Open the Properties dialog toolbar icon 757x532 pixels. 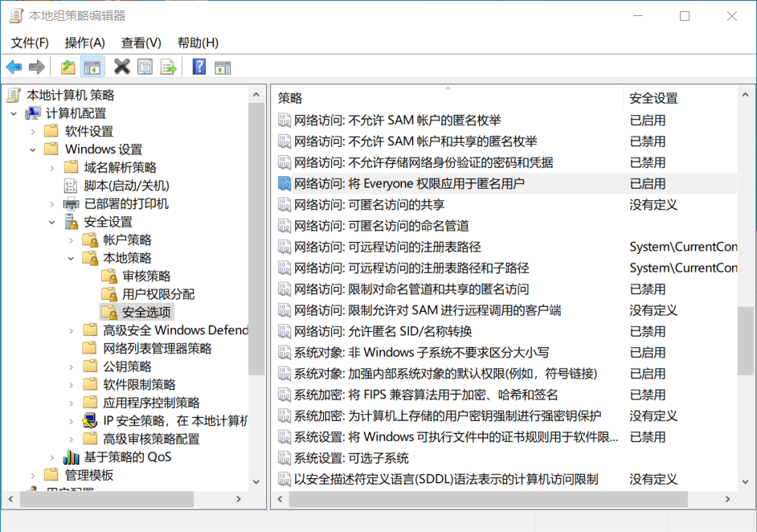tap(145, 67)
